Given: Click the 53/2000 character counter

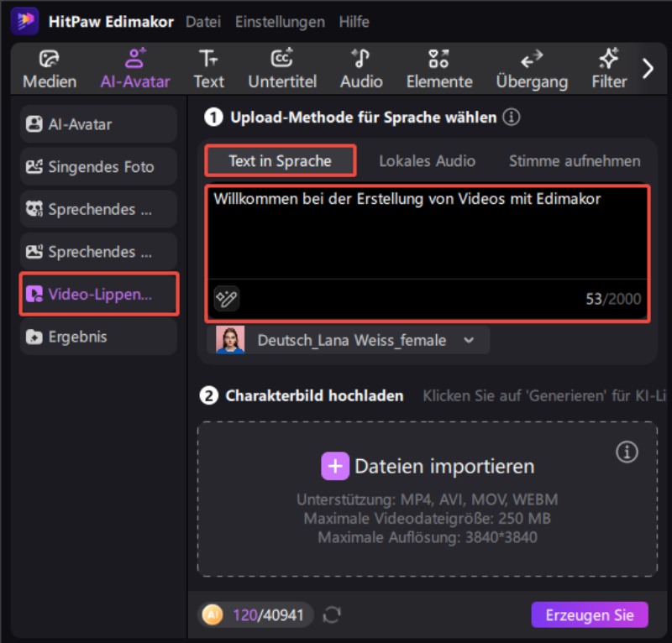Looking at the screenshot, I should click(x=613, y=299).
